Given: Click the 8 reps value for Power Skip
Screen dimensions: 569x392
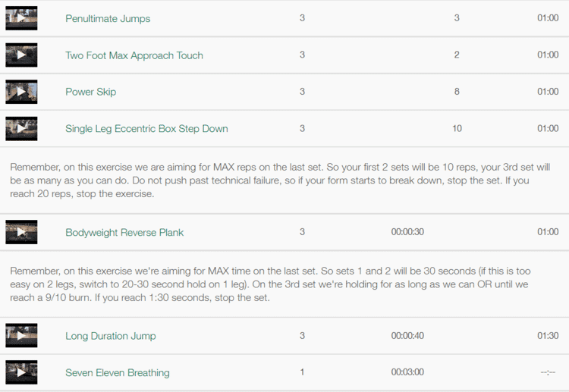Looking at the screenshot, I should 457,92.
